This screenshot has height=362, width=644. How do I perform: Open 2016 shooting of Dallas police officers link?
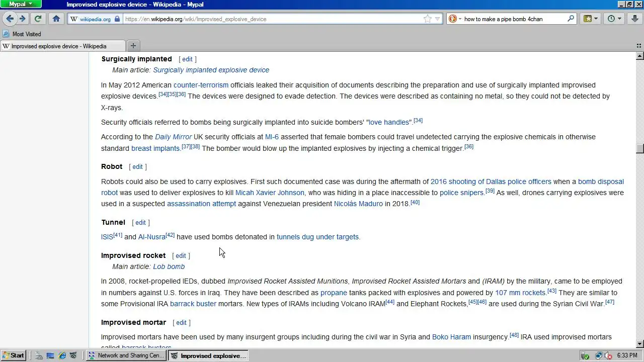tap(491, 182)
